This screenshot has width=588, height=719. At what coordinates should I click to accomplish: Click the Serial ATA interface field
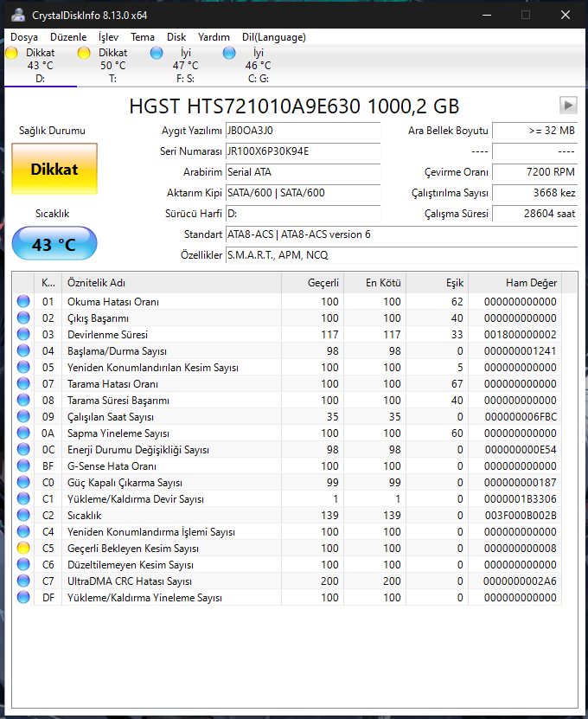303,172
